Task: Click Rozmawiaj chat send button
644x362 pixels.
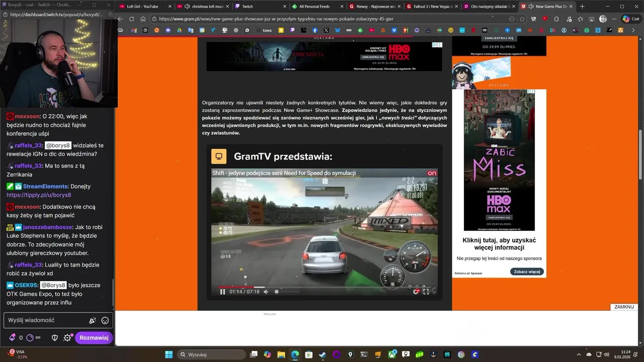Action: tap(94, 338)
